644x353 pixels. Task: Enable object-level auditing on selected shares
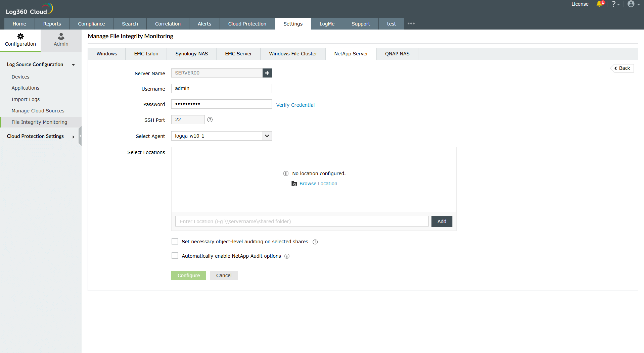(x=175, y=241)
